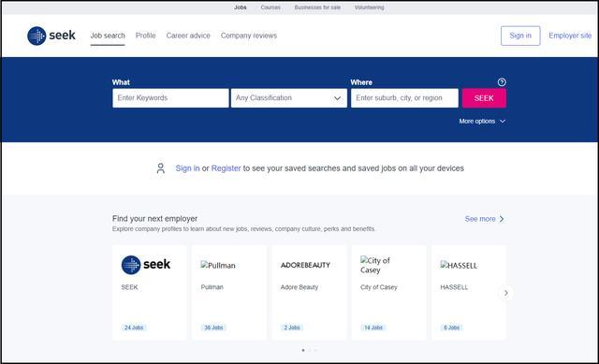Image resolution: width=599 pixels, height=364 pixels.
Task: Click the 2 Jobs badge for Adore Beauty
Action: coord(292,328)
